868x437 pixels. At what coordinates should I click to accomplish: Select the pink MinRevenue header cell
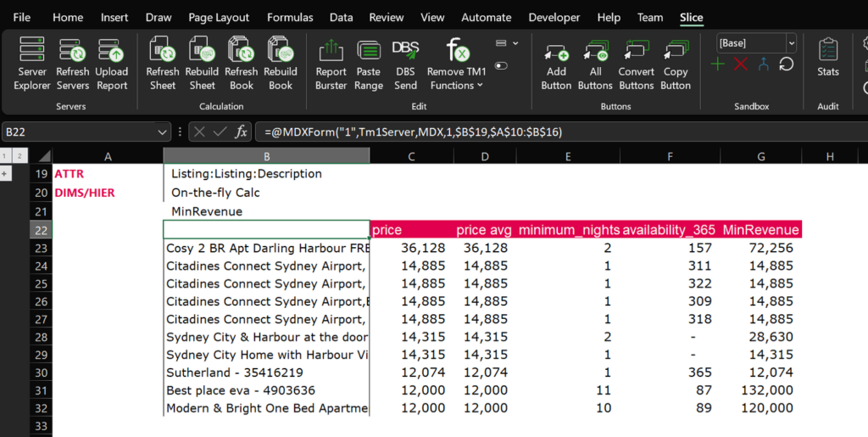pos(760,230)
